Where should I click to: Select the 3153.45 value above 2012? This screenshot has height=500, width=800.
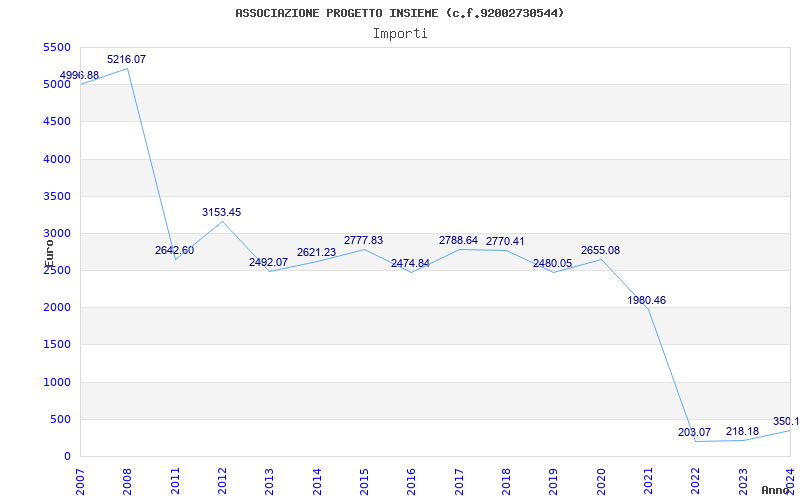click(221, 213)
